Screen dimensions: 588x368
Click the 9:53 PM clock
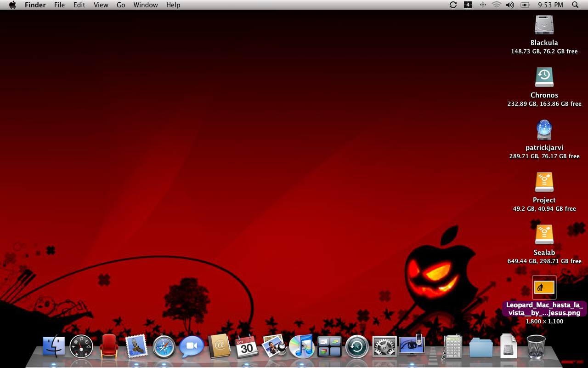[x=550, y=5]
